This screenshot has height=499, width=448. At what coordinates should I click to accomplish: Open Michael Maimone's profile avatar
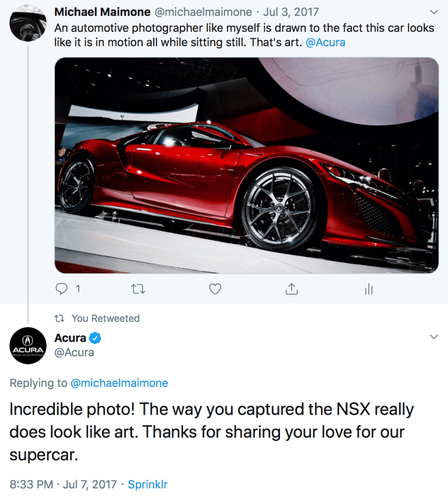point(28,23)
